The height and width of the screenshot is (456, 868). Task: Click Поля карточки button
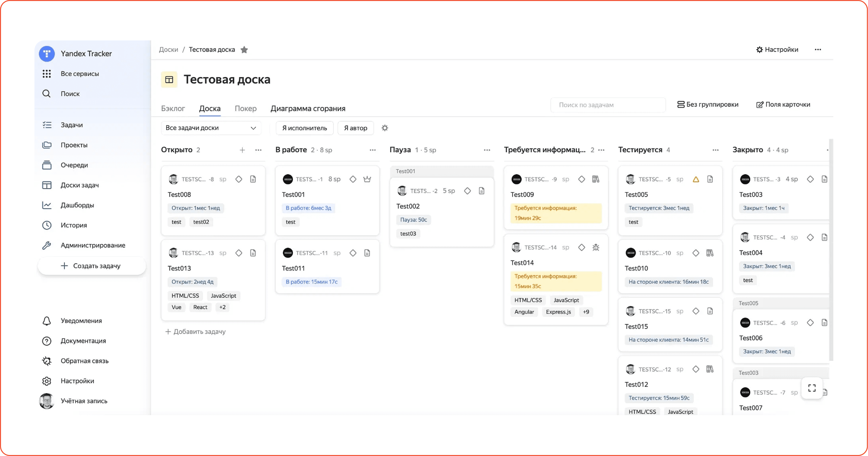point(783,104)
